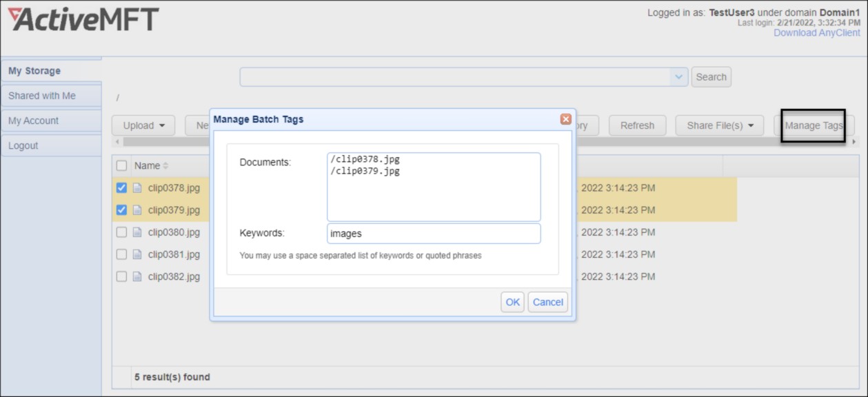Click the '5 result(s) found' status text
The image size is (868, 397).
[x=172, y=377]
